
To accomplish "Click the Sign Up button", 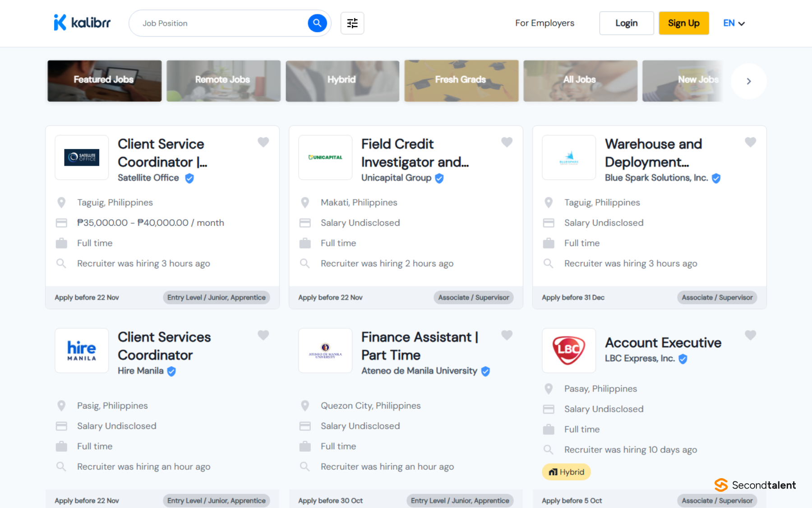I will pos(684,23).
